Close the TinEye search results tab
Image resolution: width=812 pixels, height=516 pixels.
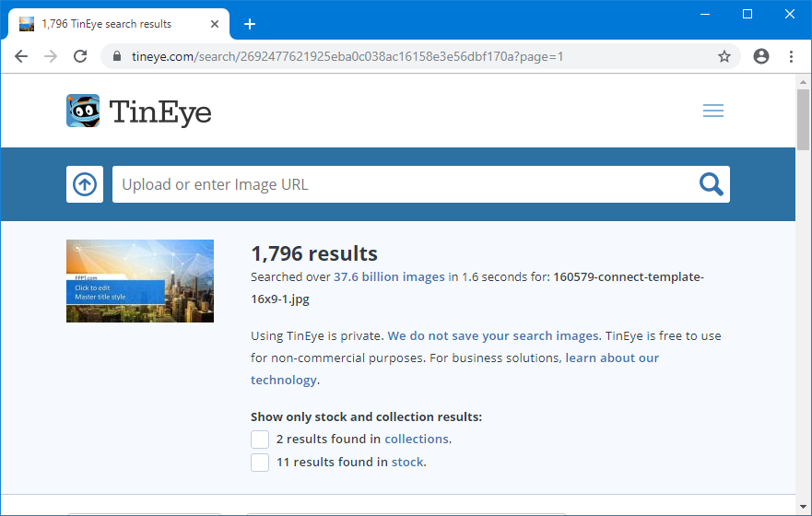(216, 24)
